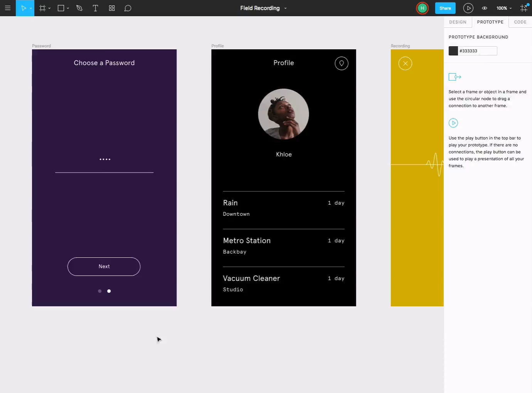Click the Present play button in top bar
The height and width of the screenshot is (393, 532).
(468, 8)
